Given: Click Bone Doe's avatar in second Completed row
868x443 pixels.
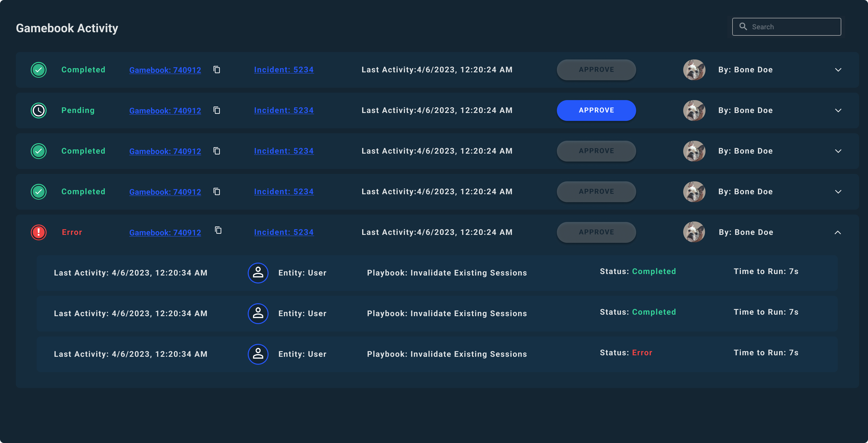Looking at the screenshot, I should [x=694, y=151].
